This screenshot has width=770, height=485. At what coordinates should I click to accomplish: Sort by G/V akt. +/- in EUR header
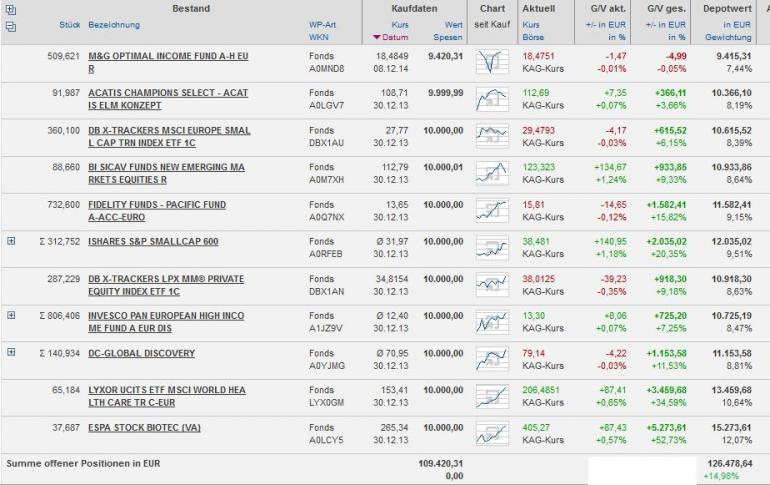coord(605,25)
